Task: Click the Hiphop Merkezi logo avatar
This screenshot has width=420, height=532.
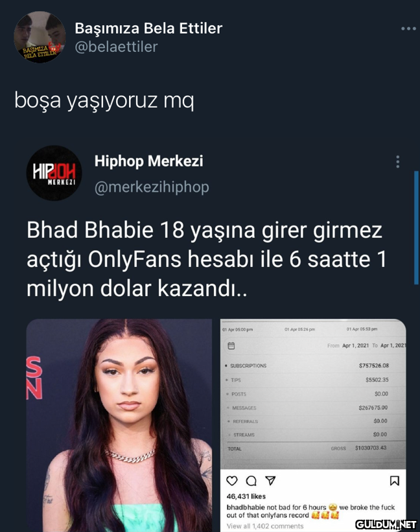Action: (54, 173)
